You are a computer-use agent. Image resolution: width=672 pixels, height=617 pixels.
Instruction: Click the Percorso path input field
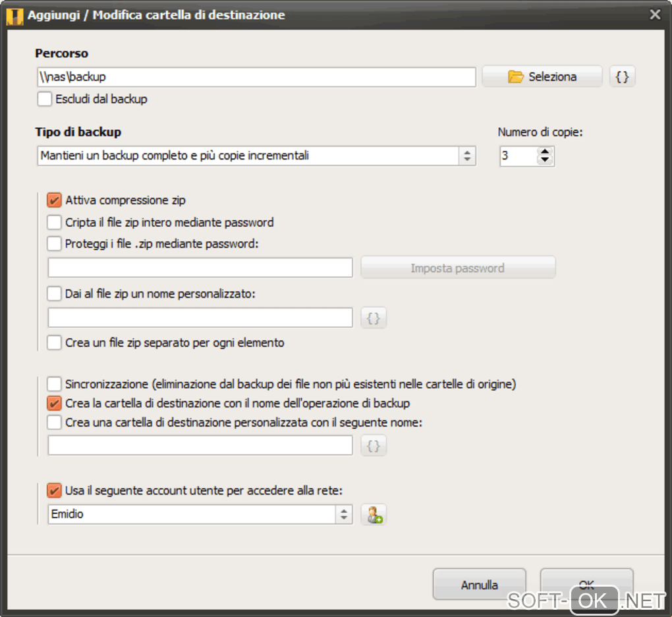click(256, 76)
